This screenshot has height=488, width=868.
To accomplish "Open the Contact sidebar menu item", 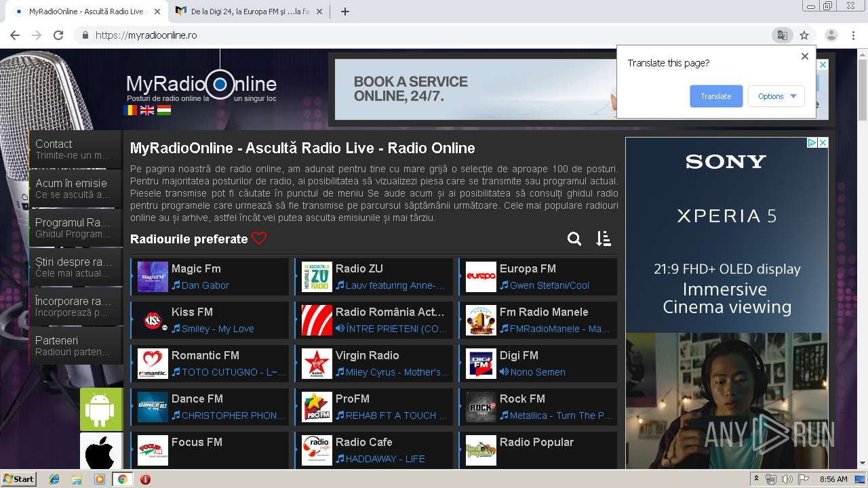I will coord(75,149).
